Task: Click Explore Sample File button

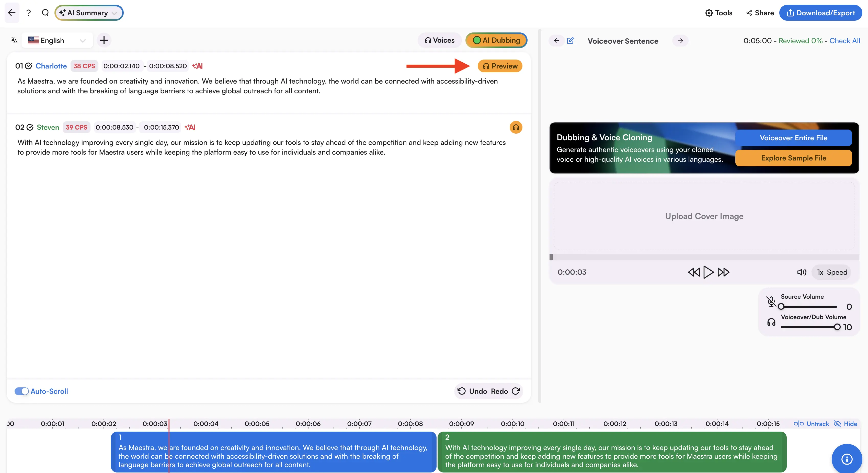Action: (794, 158)
